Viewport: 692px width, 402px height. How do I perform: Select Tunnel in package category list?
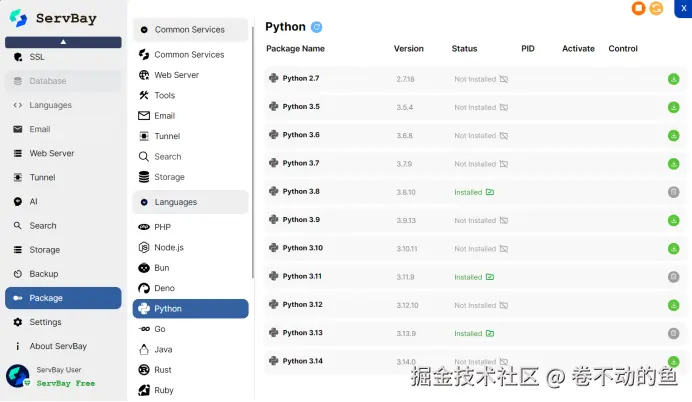click(x=190, y=136)
